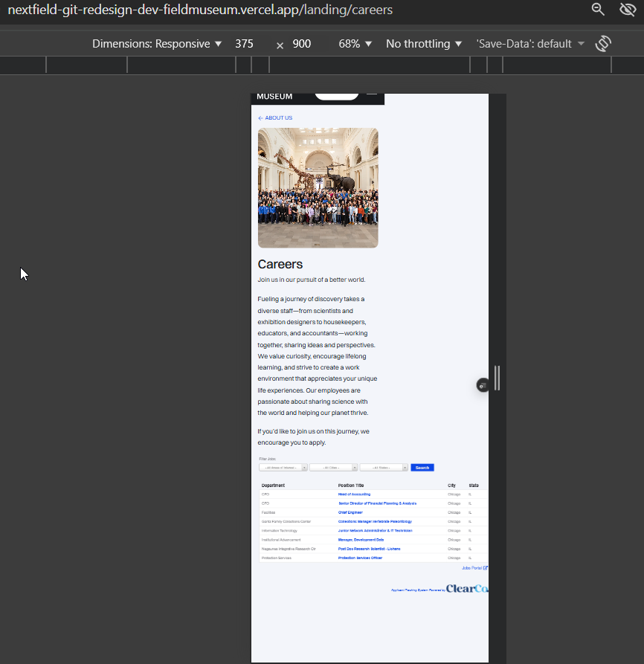The image size is (644, 664).
Task: Expand the All Cities filter dropdown
Action: point(333,468)
